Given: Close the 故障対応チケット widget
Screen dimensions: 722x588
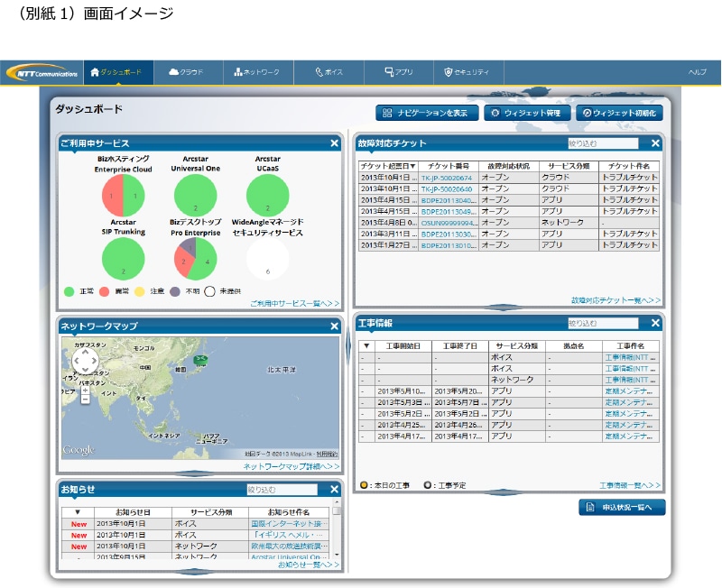Looking at the screenshot, I should point(656,143).
